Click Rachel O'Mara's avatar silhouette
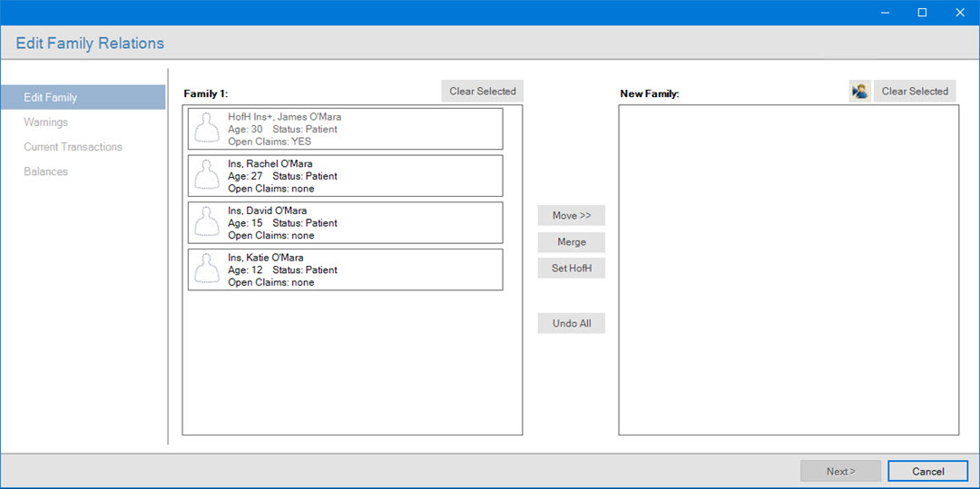 click(209, 176)
